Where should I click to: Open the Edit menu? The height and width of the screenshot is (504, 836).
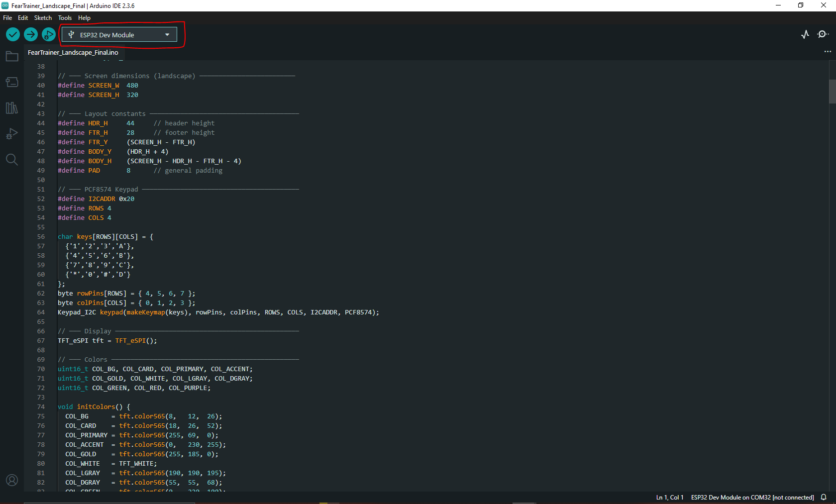23,18
